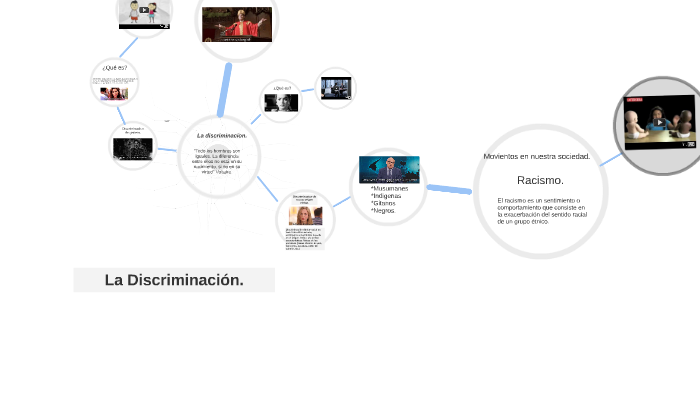700x394 pixels.
Task: Click red channel badge on dolls video
Action: pyautogui.click(x=634, y=100)
